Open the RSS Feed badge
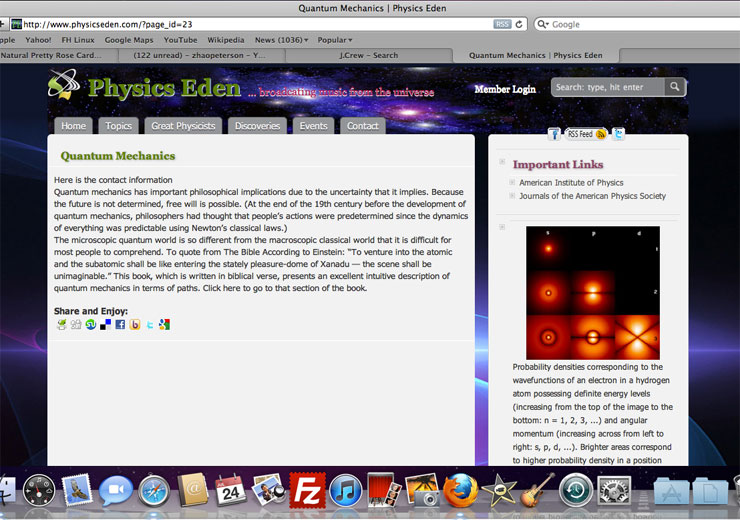Screen dimensions: 740x520 coord(586,134)
